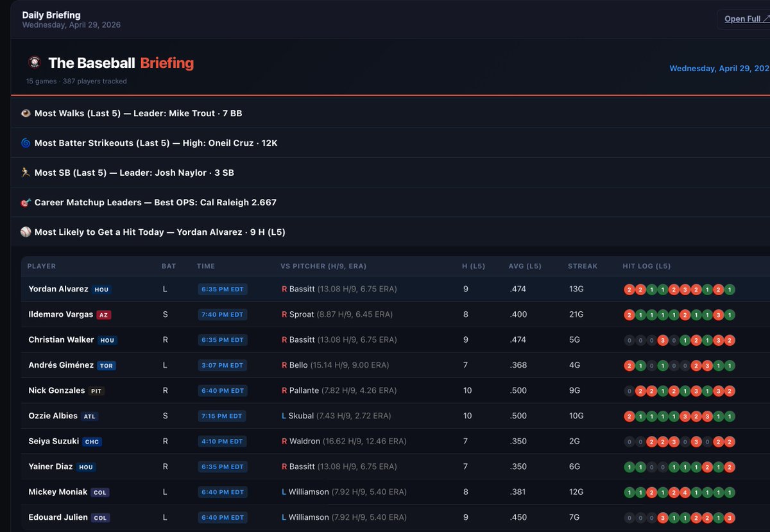The image size is (770, 532).
Task: Select player Edouard Julien
Action: click(x=58, y=517)
